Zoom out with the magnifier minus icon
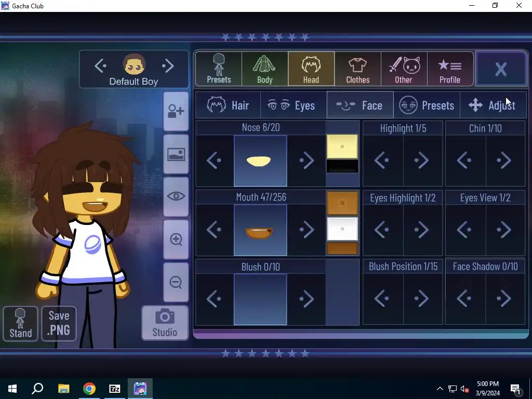The height and width of the screenshot is (399, 532). (x=176, y=282)
